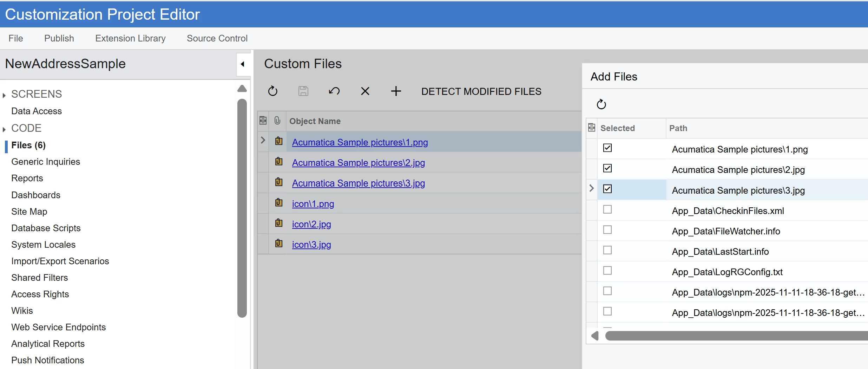Click the refresh icon in Custom Files toolbar
Image resolution: width=868 pixels, height=369 pixels.
click(272, 91)
